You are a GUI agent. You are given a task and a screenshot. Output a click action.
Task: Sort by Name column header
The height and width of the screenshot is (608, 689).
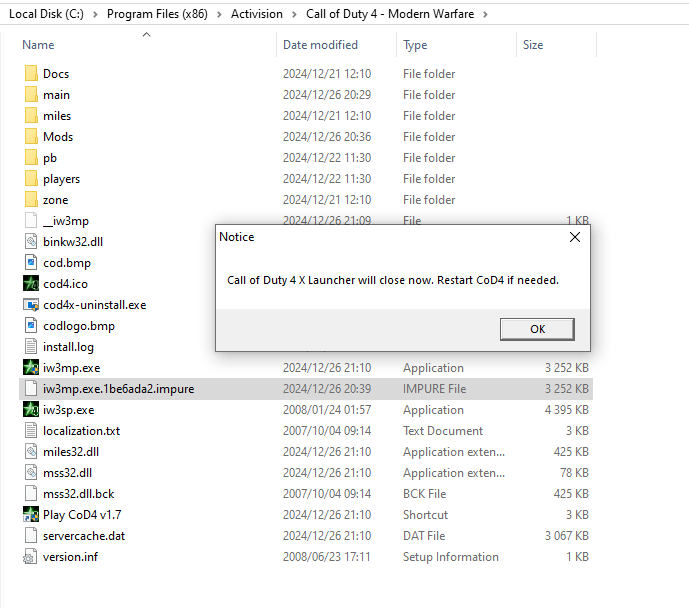pos(38,45)
